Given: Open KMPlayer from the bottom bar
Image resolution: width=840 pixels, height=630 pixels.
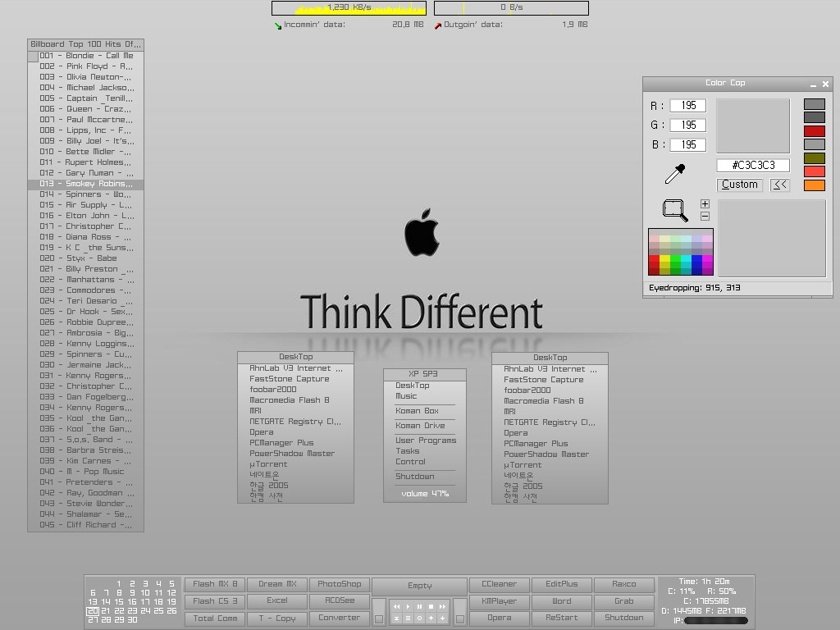Looking at the screenshot, I should [500, 601].
